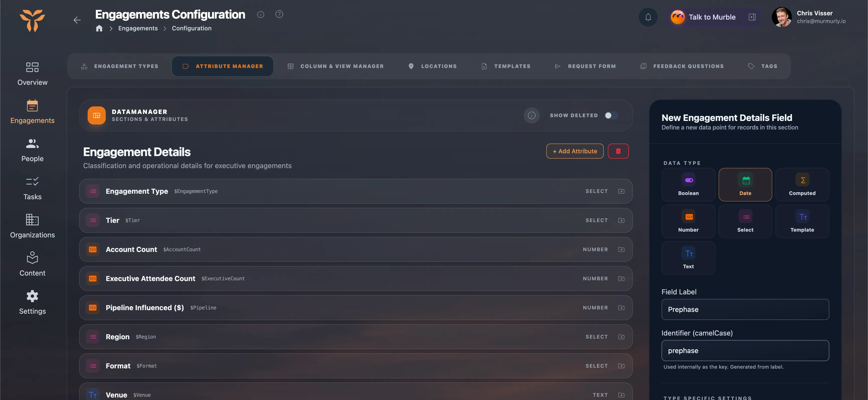Move Engagement Type attribute via folder icon
Viewport: 868px width, 400px height.
(621, 191)
